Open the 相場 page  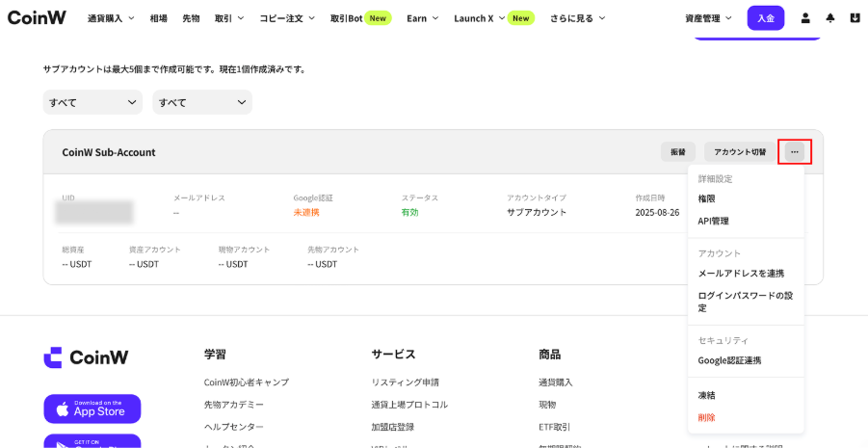[158, 18]
